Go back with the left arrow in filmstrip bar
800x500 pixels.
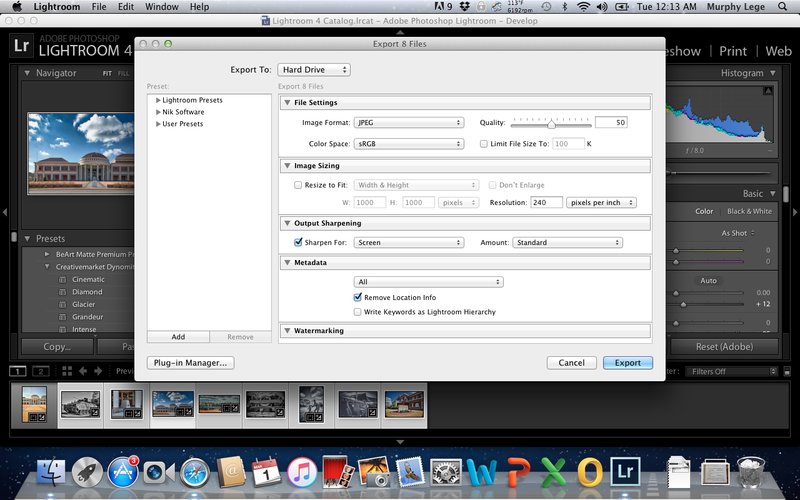pos(83,371)
